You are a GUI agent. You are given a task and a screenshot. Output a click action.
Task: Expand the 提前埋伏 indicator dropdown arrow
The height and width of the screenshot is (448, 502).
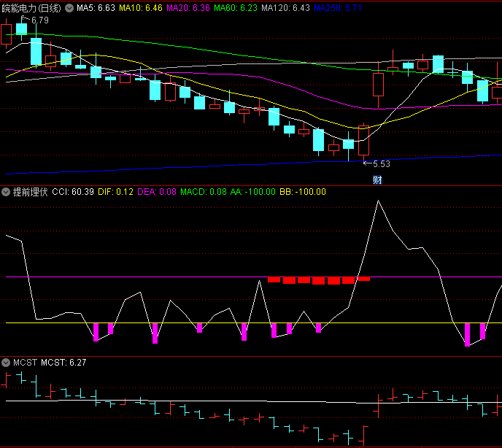(6, 192)
